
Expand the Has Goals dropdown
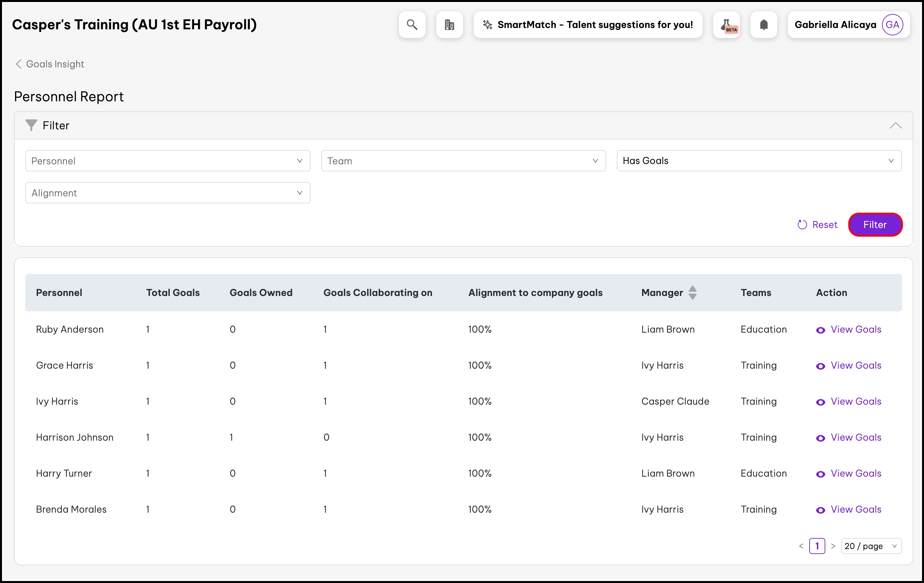[x=759, y=161]
